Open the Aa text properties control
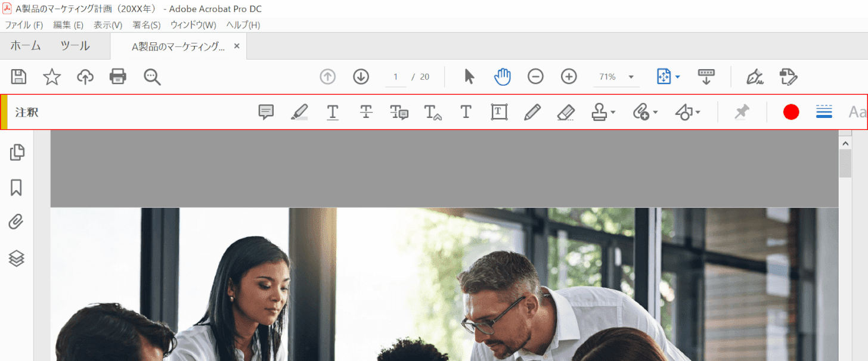The image size is (868, 361). (858, 112)
